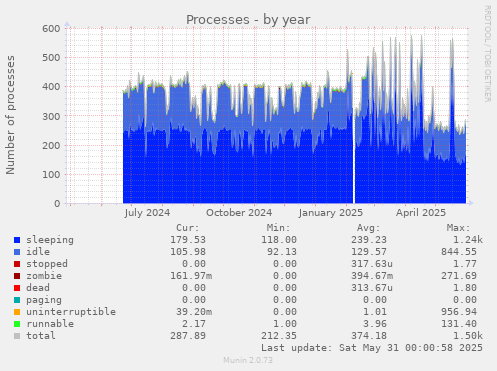Image resolution: width=497 pixels, height=371 pixels.
Task: Click idle current value 105.98
Action: point(188,252)
